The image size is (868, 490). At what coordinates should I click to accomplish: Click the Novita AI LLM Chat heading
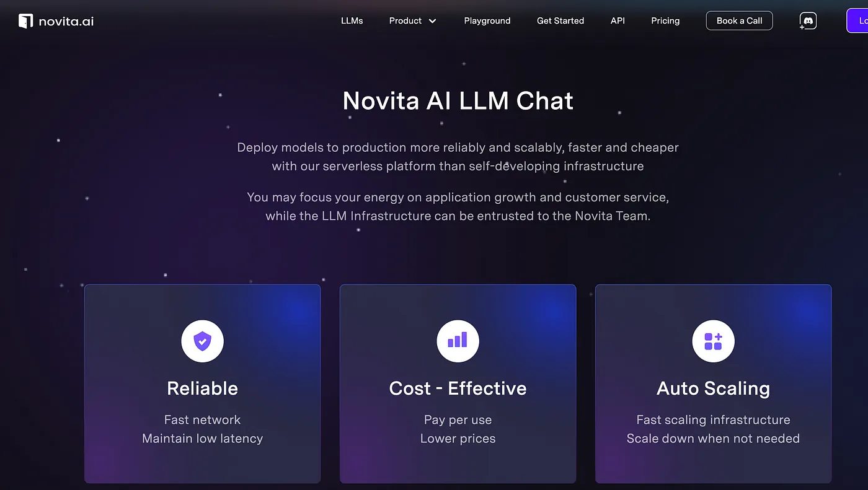458,101
